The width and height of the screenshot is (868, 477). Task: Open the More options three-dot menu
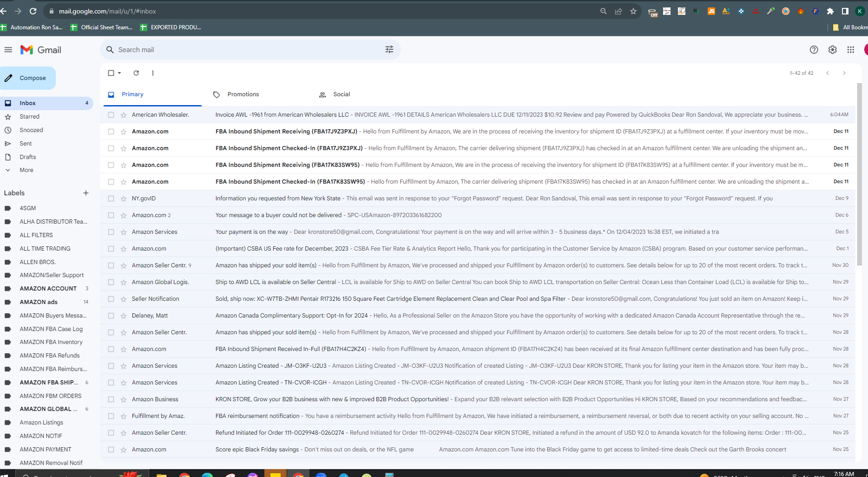click(153, 73)
